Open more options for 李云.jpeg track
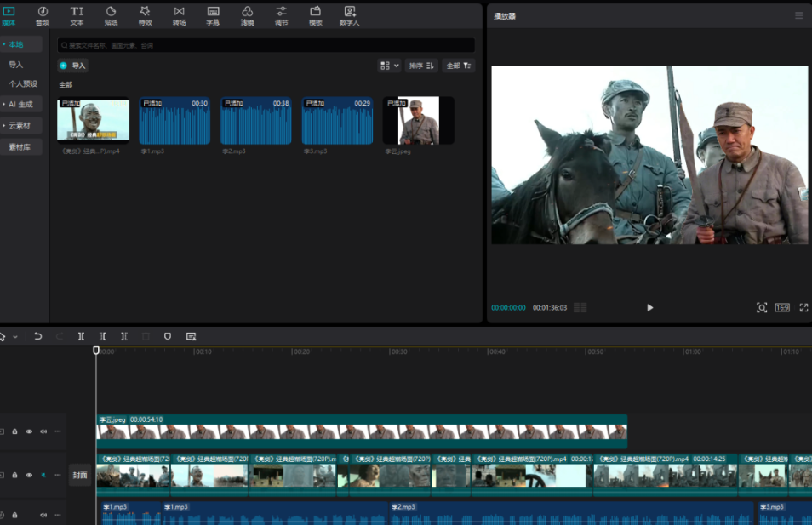Screen dimensions: 812x525 tap(58, 431)
